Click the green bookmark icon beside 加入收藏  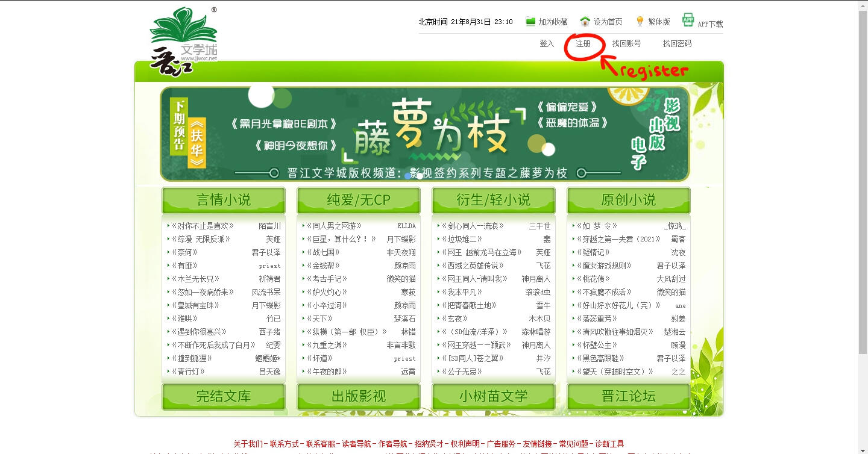530,22
